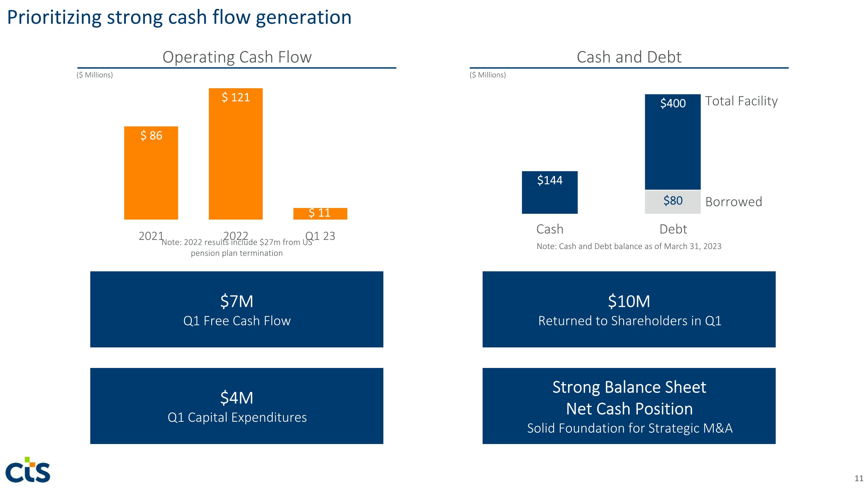Click the Cash and Debt heading

pyautogui.click(x=629, y=57)
